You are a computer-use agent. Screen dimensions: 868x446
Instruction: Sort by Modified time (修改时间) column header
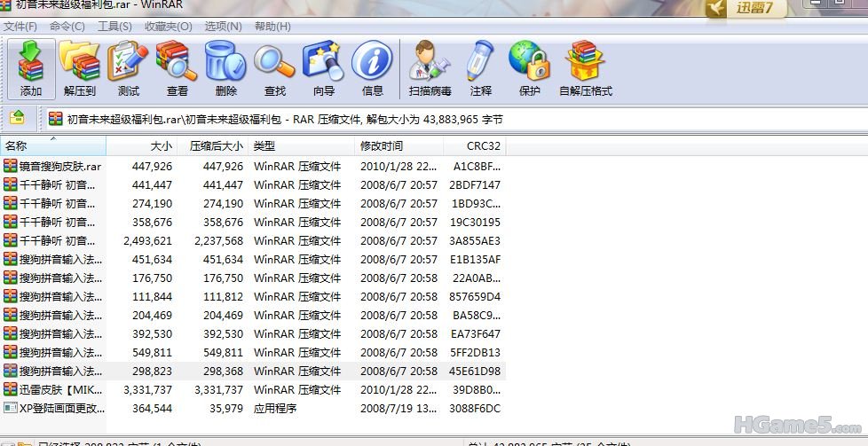(382, 145)
